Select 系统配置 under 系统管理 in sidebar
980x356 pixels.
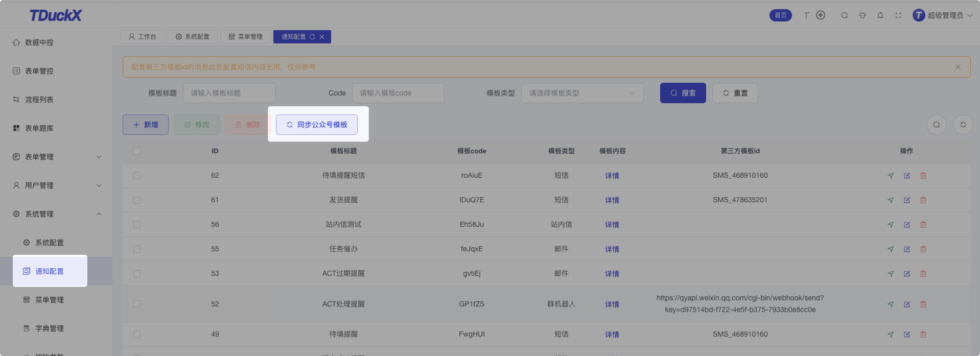click(x=56, y=243)
